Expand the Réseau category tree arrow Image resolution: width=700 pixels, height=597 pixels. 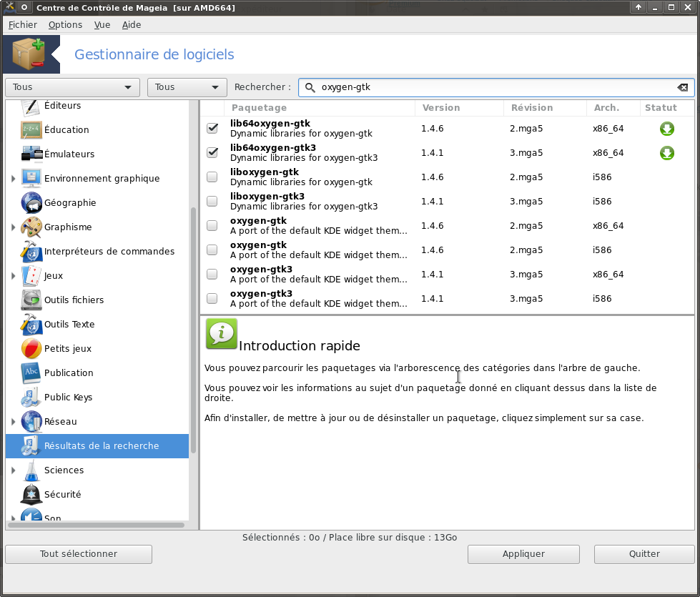click(14, 422)
